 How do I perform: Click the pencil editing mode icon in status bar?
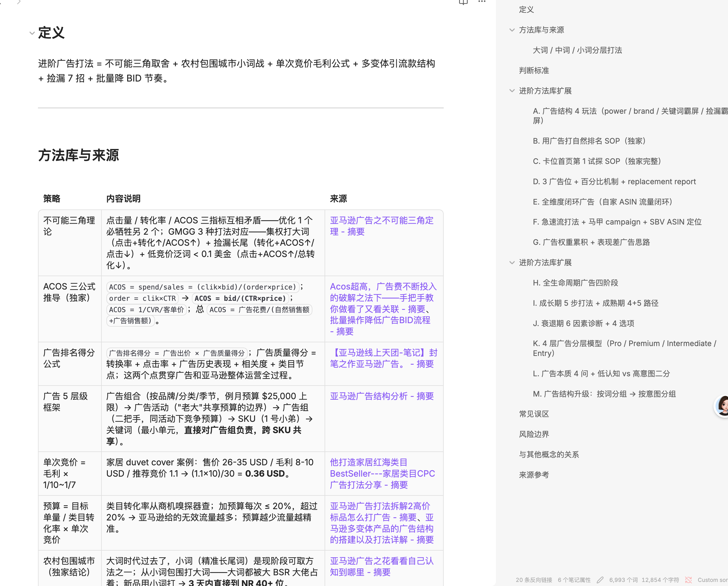[600, 580]
